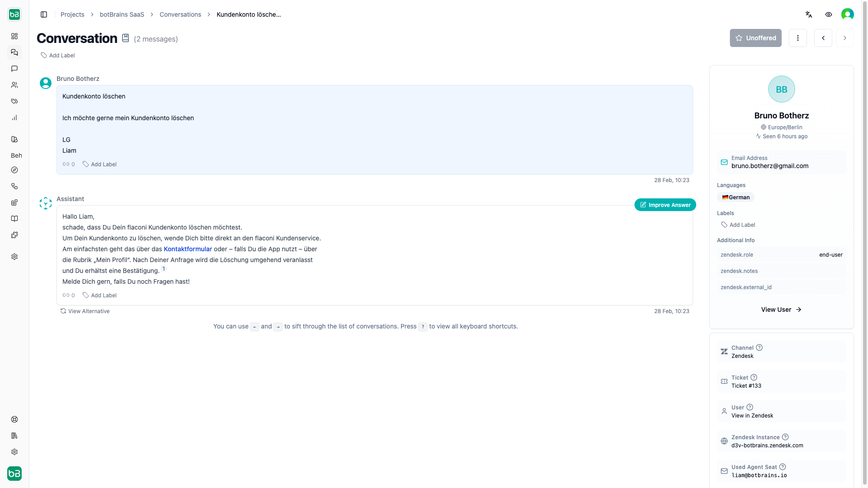Click the Improve Answer button
This screenshot has height=488, width=868.
tap(665, 204)
